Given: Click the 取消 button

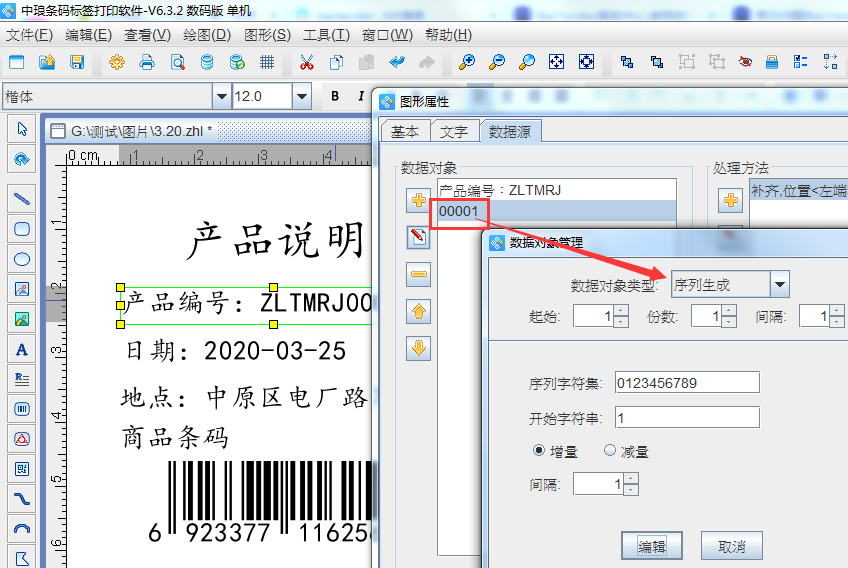Looking at the screenshot, I should 731,546.
